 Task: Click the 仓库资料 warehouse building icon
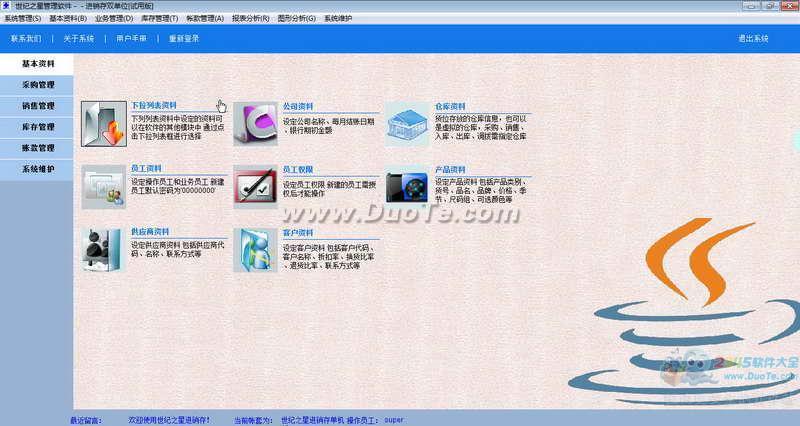click(x=406, y=124)
